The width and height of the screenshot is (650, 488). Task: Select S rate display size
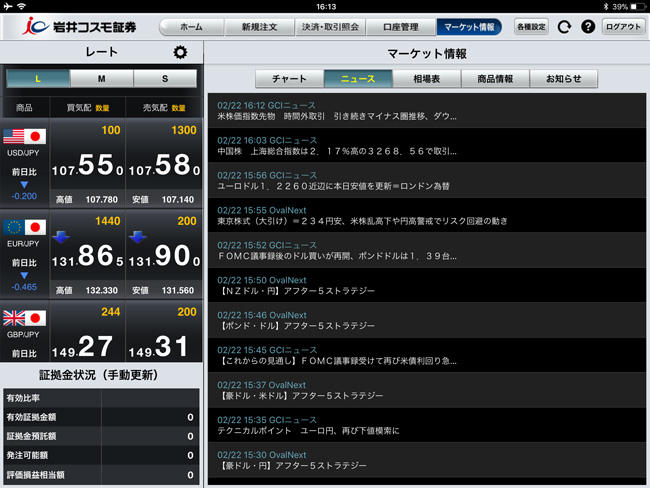point(165,78)
